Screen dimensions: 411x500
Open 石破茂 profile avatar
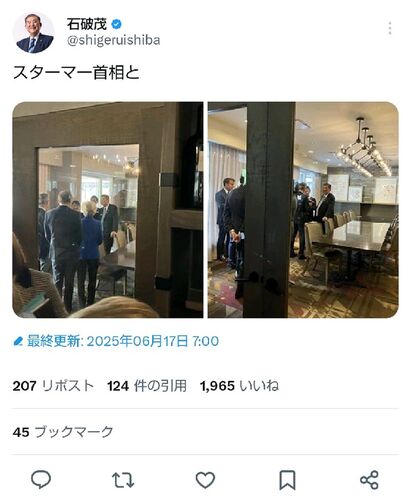[34, 33]
